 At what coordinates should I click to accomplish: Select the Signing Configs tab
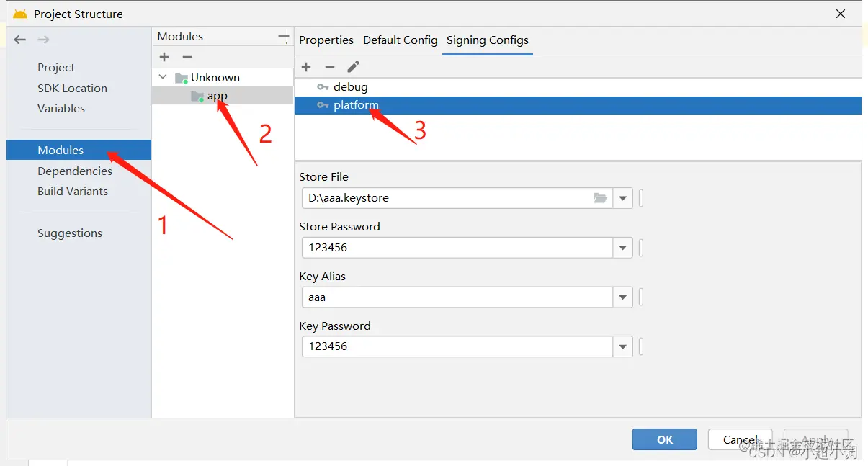pos(488,40)
